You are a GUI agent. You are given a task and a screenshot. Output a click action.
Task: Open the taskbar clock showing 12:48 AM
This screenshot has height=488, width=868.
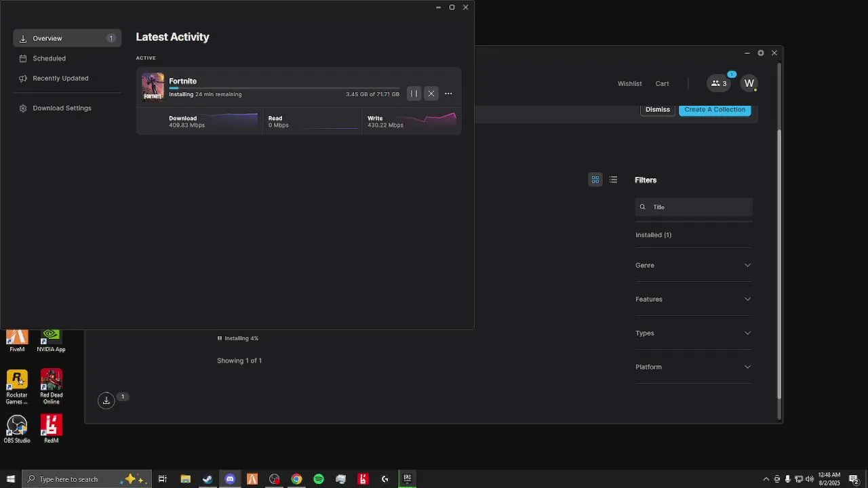click(x=829, y=479)
